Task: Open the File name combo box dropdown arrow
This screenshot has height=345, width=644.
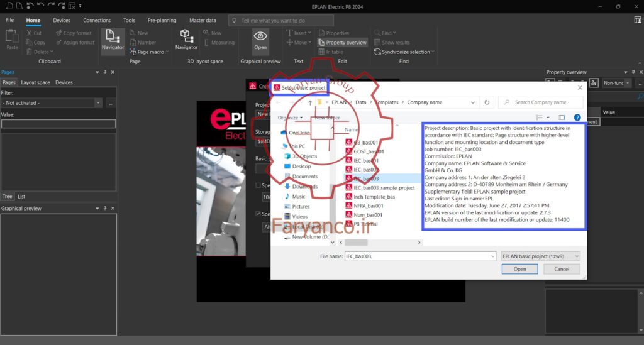Action: pos(492,256)
